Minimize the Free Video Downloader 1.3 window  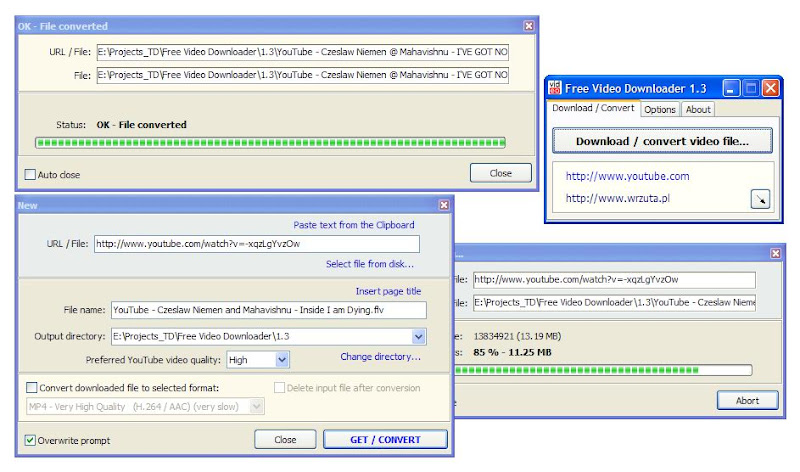(x=731, y=88)
